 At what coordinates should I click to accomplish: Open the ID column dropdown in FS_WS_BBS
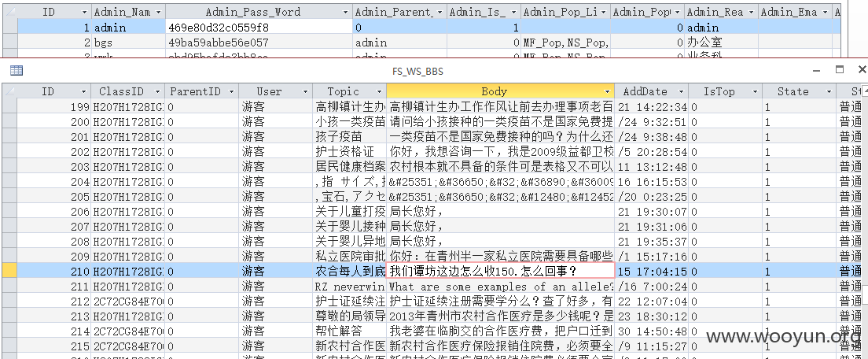coord(85,92)
